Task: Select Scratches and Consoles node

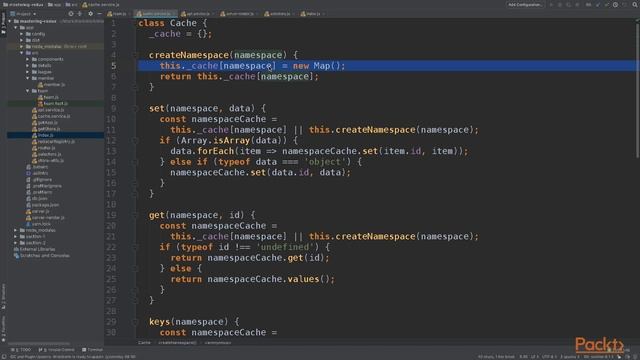Action: tap(42, 256)
